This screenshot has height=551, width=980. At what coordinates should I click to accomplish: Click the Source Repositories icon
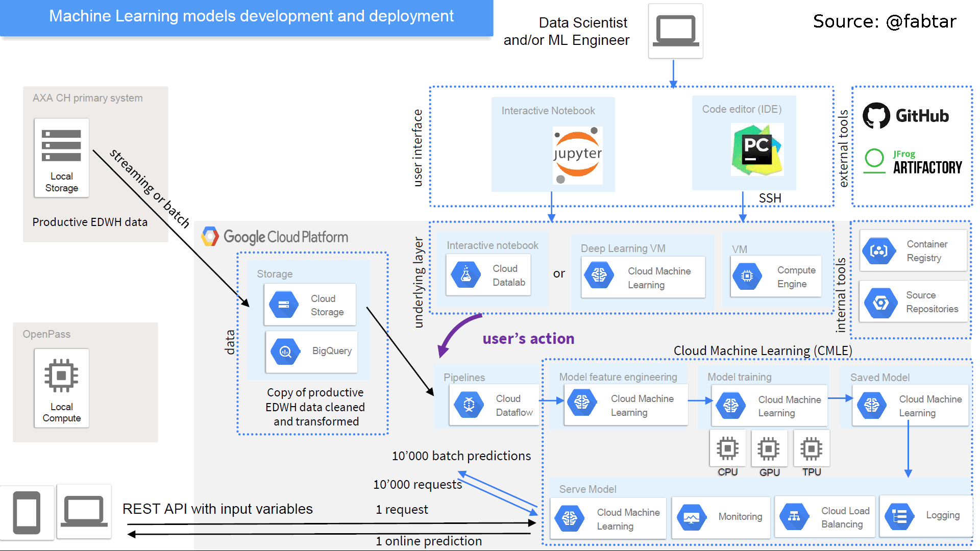tap(881, 303)
